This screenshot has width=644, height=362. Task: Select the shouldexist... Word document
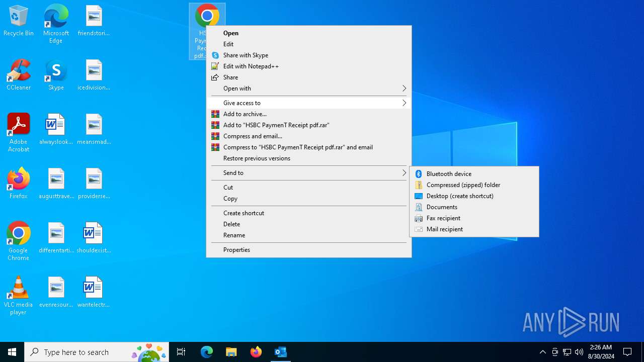click(94, 238)
